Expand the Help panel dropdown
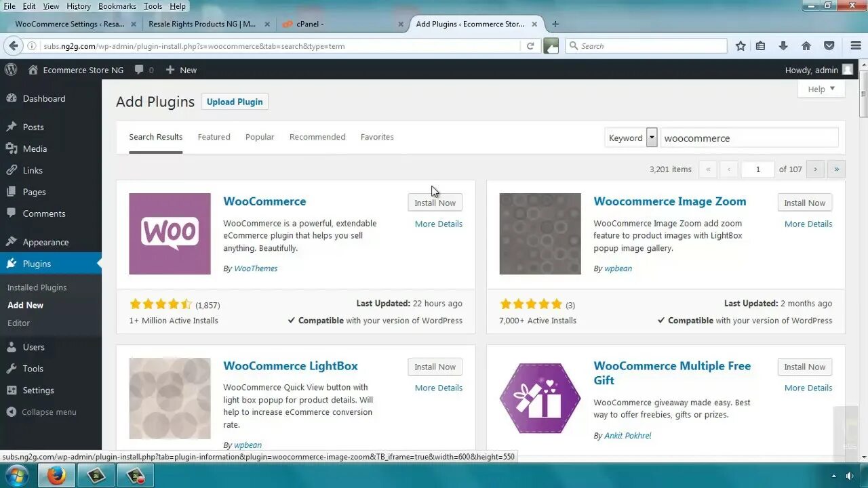Screen dimensions: 868x488 [x=821, y=89]
